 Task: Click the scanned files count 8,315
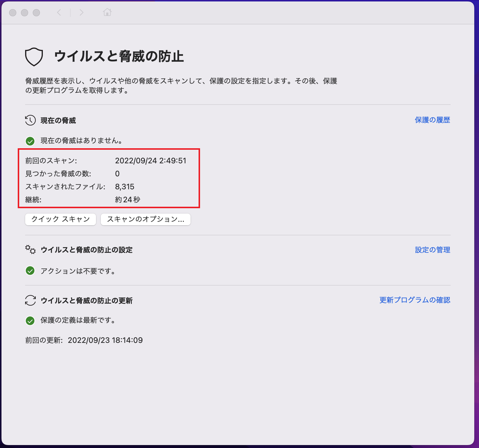point(125,187)
